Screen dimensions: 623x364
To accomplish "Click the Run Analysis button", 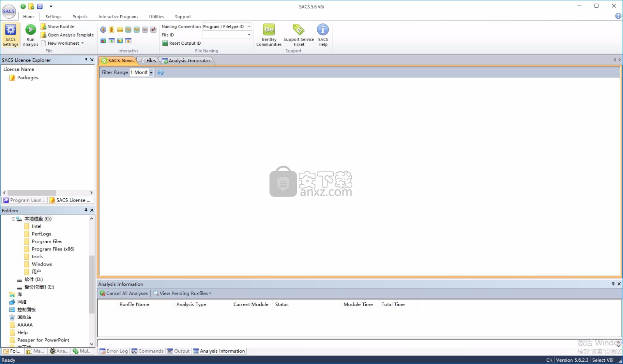I will [30, 35].
